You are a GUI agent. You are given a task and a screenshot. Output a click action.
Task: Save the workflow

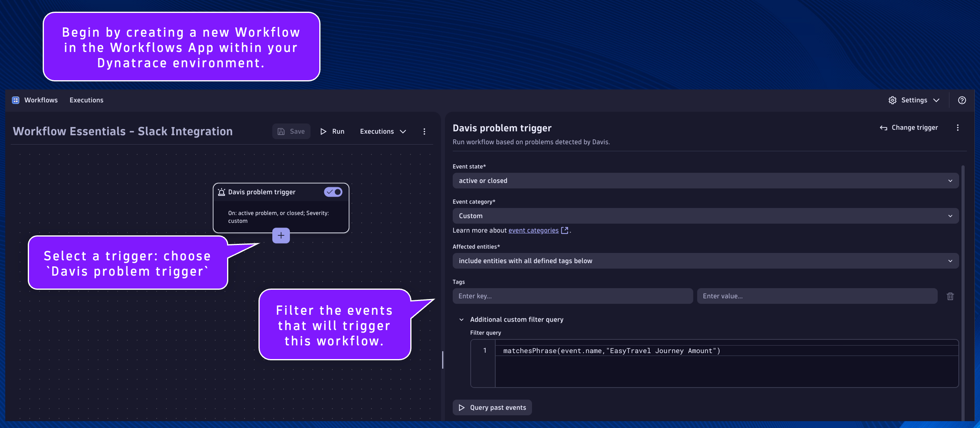click(291, 131)
